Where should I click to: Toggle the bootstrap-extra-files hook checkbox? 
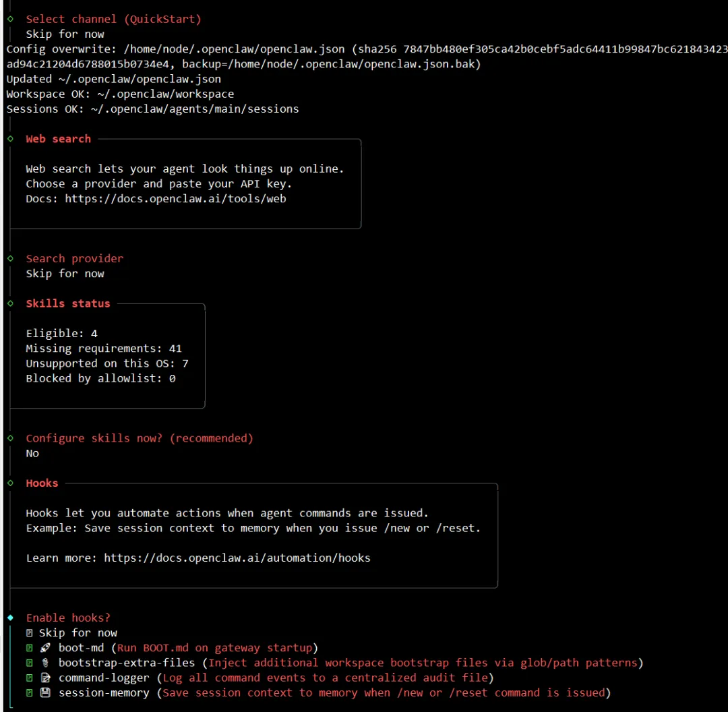click(29, 663)
